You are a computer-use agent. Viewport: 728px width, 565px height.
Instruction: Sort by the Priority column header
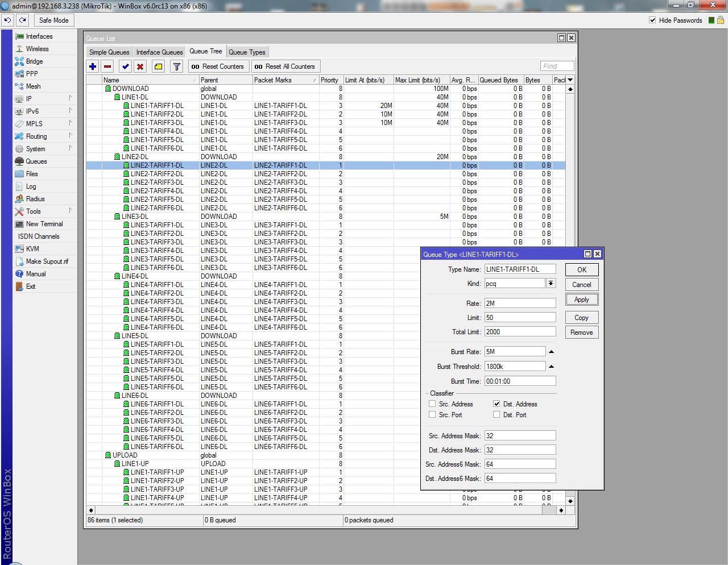click(331, 80)
